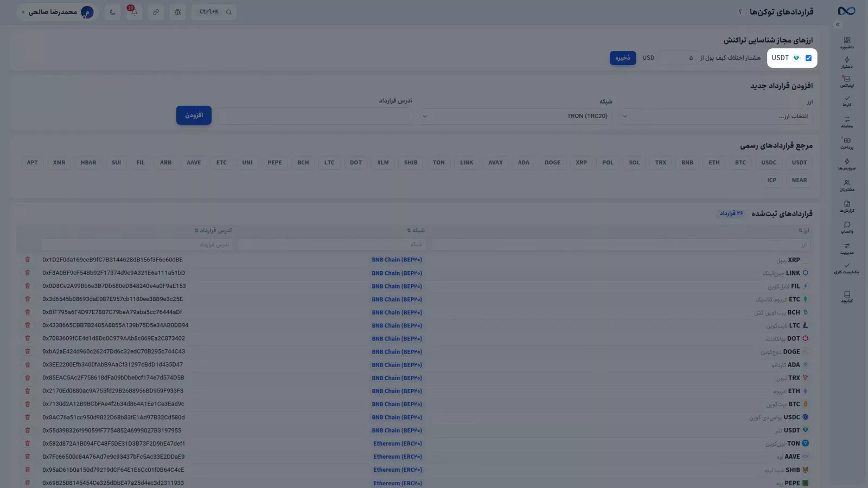The height and width of the screenshot is (488, 868).
Task: Collapse the sidebar with the double-chevron
Action: click(838, 24)
